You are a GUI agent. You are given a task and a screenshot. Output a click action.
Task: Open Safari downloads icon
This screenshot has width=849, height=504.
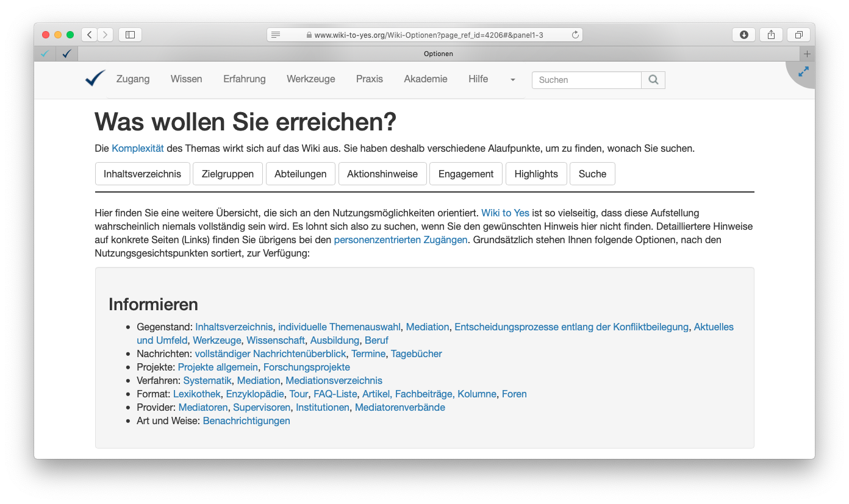(x=743, y=35)
